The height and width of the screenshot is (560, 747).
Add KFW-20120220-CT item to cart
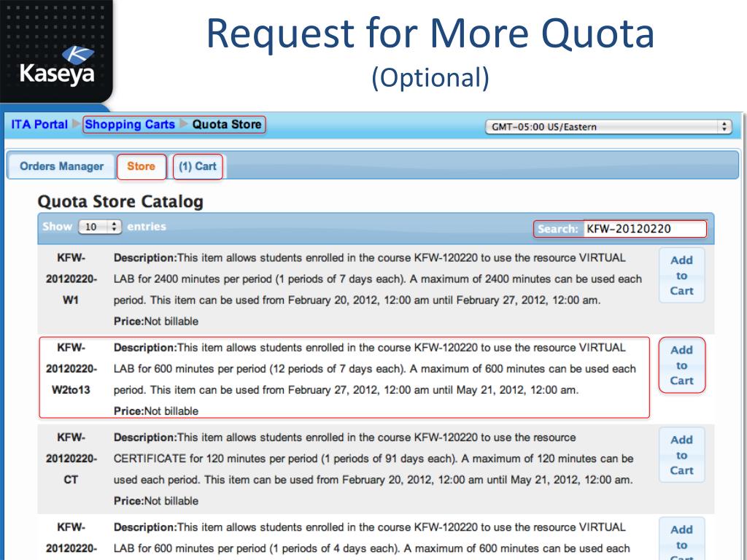682,455
